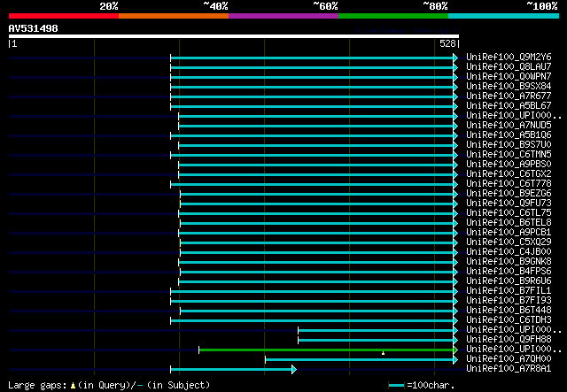
Task: Click the 20% identity label
Action: click(109, 6)
